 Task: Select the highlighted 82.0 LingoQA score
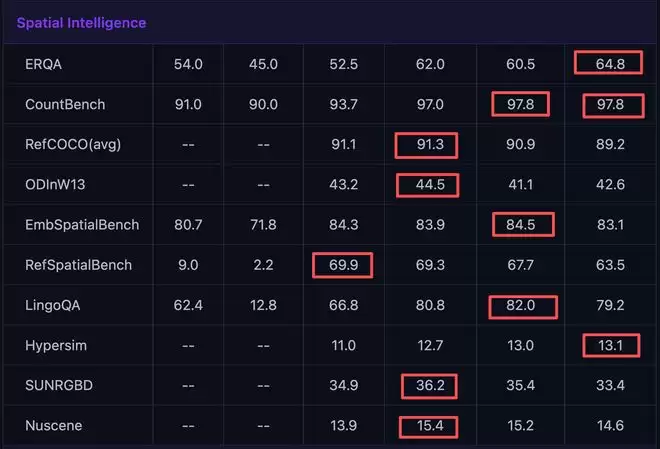tap(520, 306)
